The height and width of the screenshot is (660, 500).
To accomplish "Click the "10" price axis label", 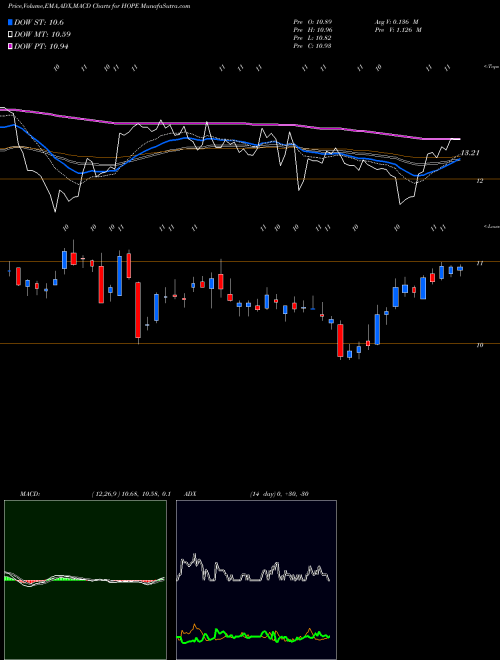I will click(x=479, y=345).
